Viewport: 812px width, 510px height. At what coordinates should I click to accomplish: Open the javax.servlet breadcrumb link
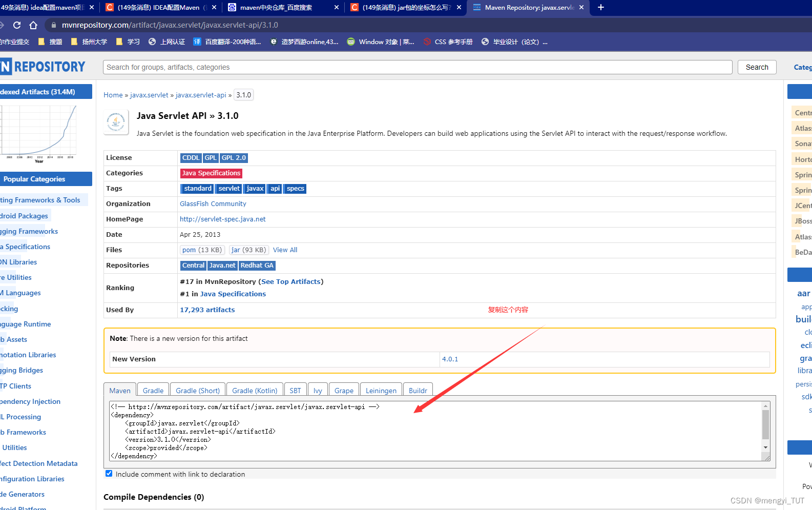click(x=149, y=95)
